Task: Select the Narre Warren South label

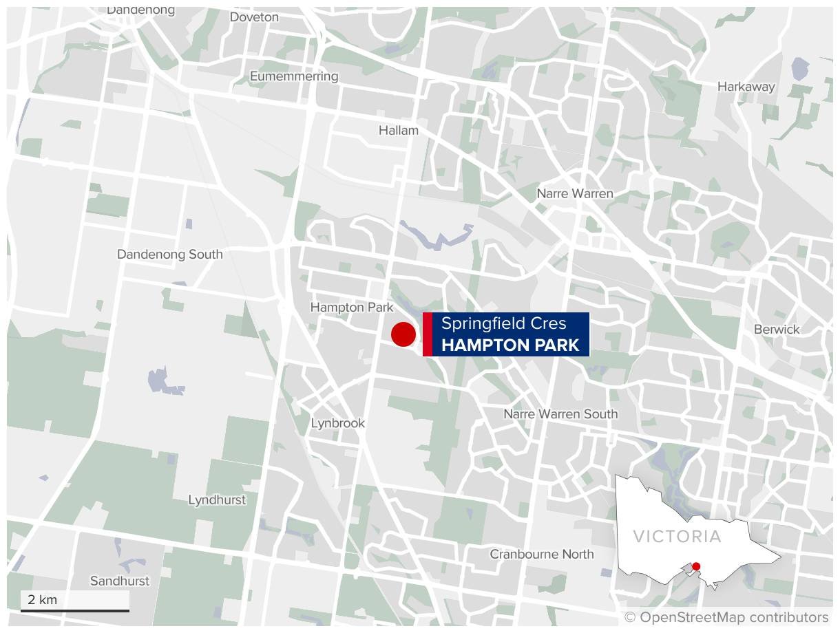Action: (x=561, y=414)
